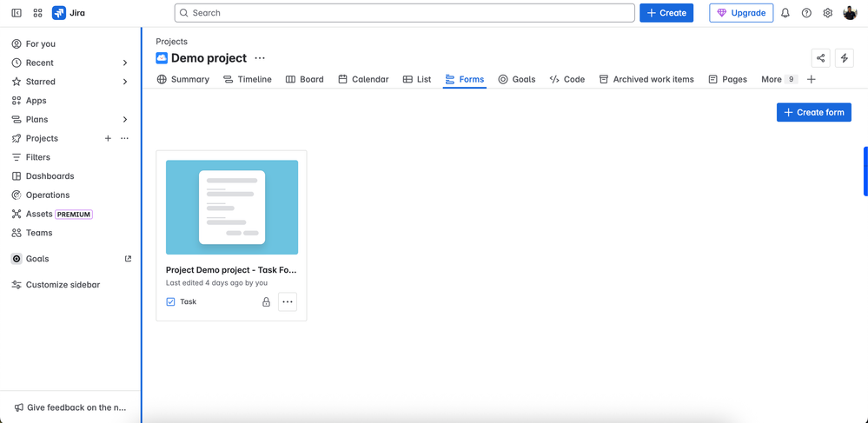This screenshot has height=423, width=868.
Task: Open Operations in sidebar
Action: click(x=70, y=195)
